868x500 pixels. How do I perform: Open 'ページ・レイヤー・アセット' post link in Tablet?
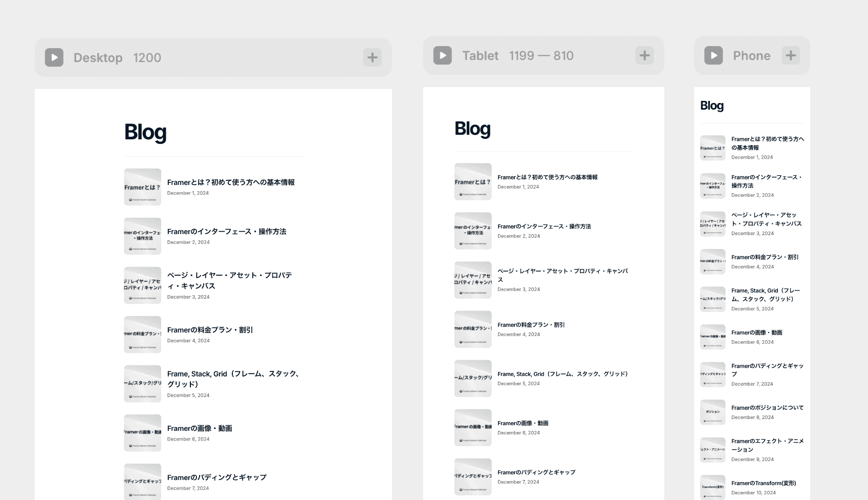(563, 275)
